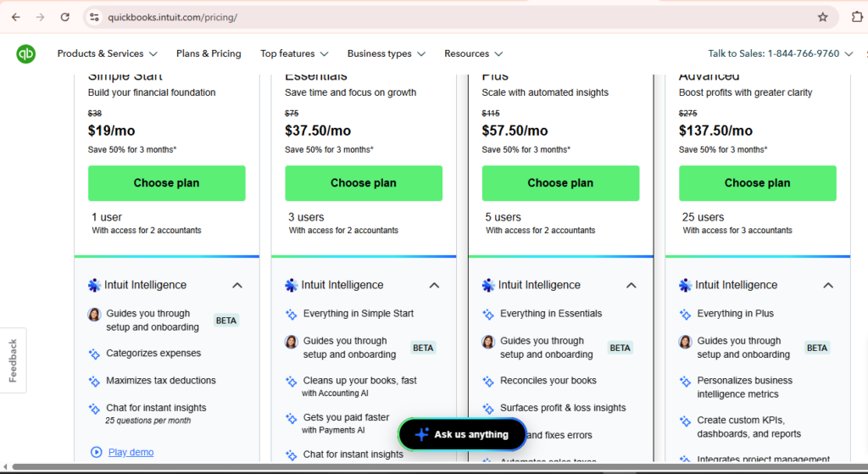This screenshot has width=868, height=474.
Task: Click BETA badge in Essentials card
Action: coord(423,348)
